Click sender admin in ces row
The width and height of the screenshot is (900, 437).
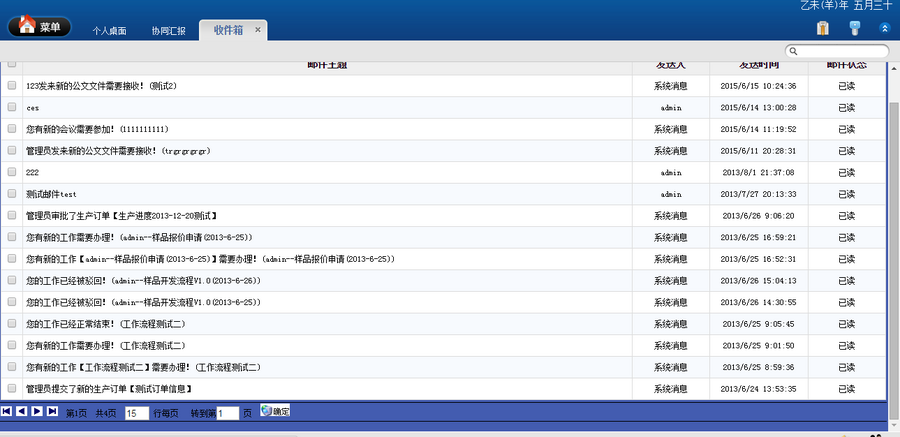(670, 108)
